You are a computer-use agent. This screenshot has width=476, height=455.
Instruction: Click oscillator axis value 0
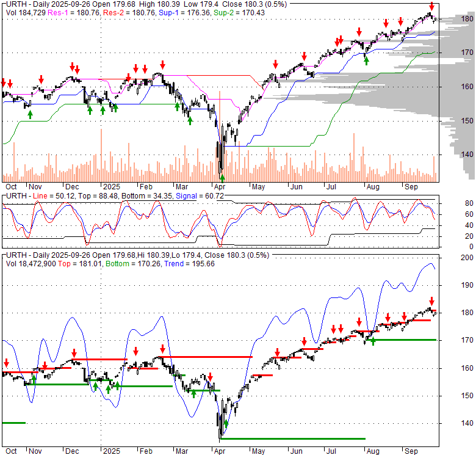471,247
